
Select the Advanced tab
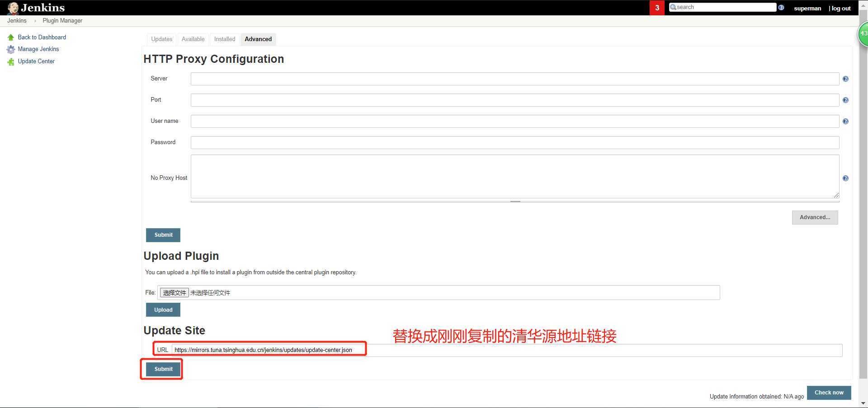258,39
